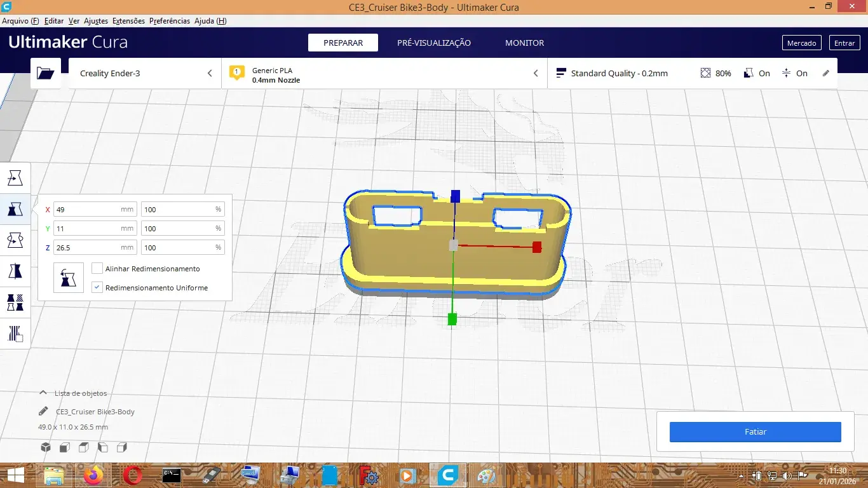The image size is (868, 488).
Task: Expand the Creality Ender-3 printer selector
Action: point(145,73)
